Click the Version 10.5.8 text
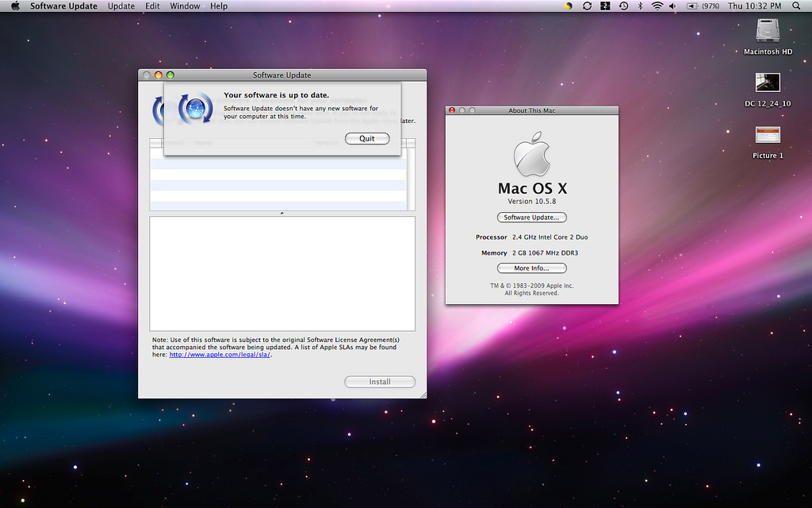Viewport: 812px width, 508px height. [x=532, y=201]
